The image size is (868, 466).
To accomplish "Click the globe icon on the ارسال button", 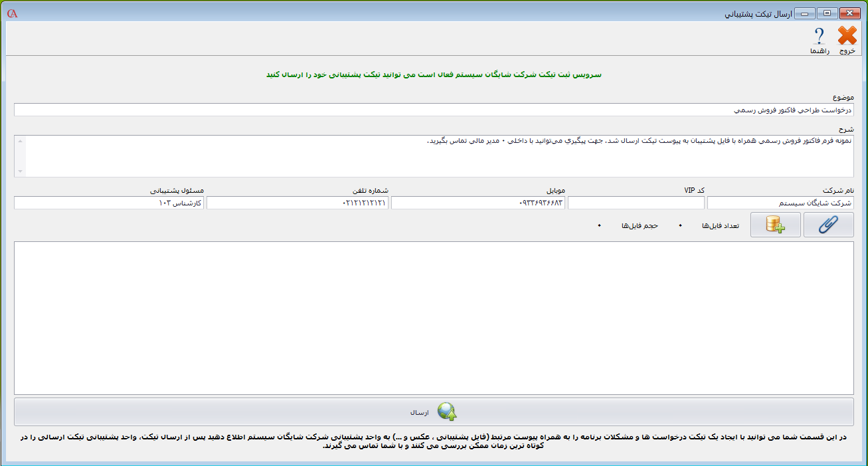I will point(446,411).
